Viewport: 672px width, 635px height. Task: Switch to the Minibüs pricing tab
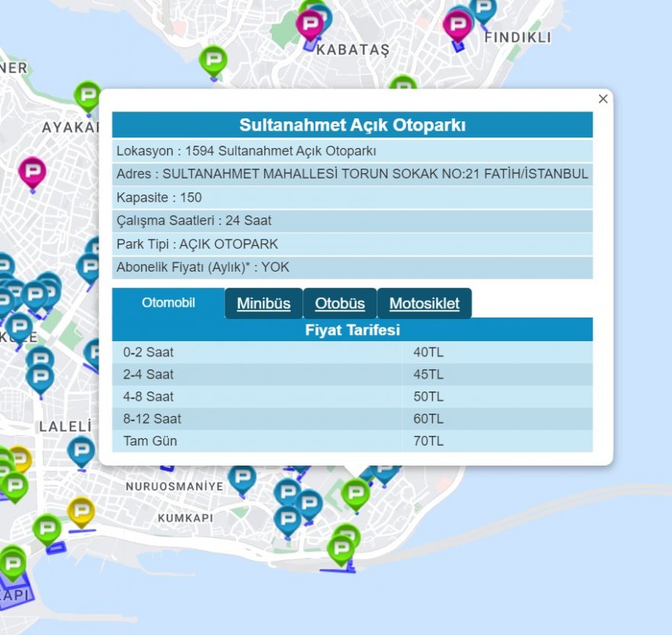click(263, 304)
